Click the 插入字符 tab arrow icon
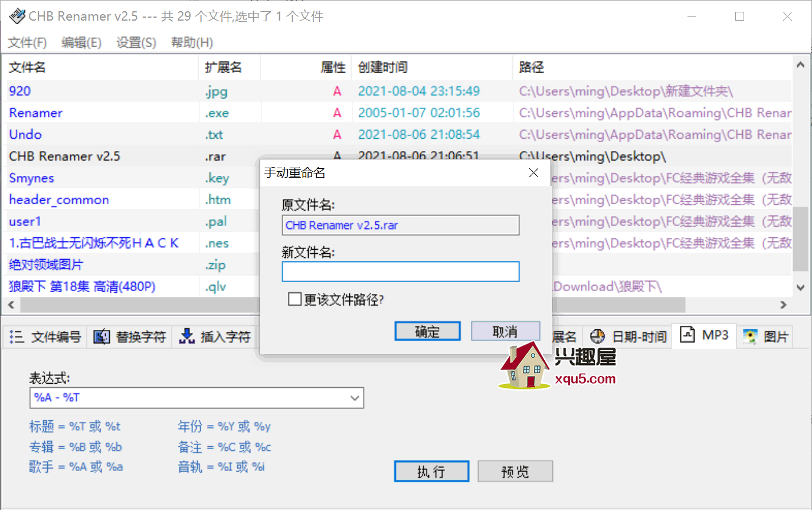Viewport: 812px width, 510px height. pyautogui.click(x=187, y=336)
